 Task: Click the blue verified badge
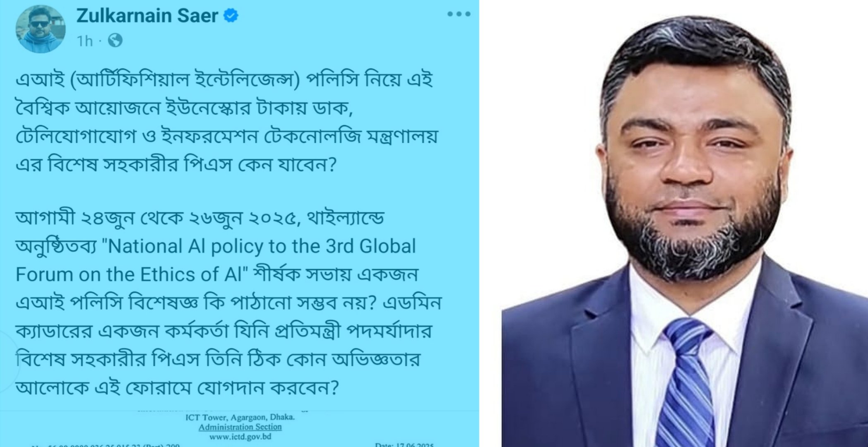(x=231, y=16)
